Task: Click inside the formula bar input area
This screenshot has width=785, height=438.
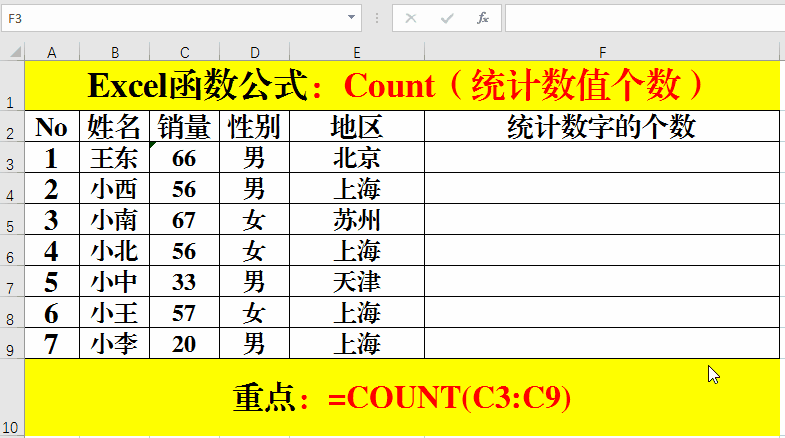Action: [x=645, y=19]
